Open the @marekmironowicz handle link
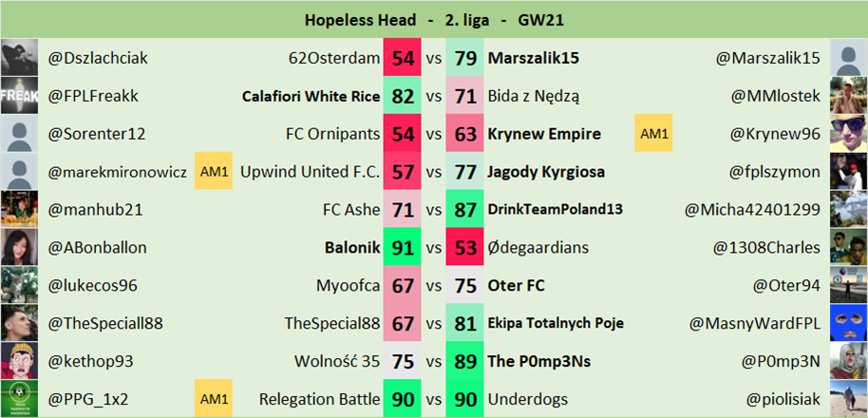 tap(118, 172)
